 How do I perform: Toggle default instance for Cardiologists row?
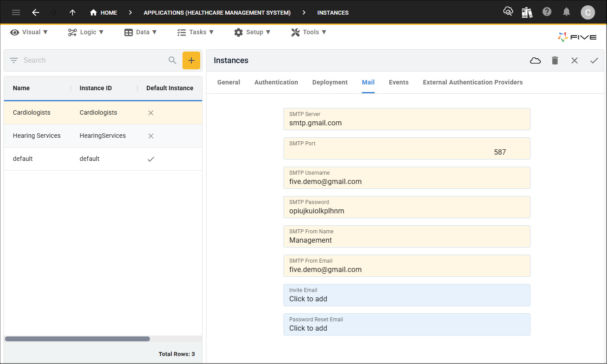click(x=150, y=112)
